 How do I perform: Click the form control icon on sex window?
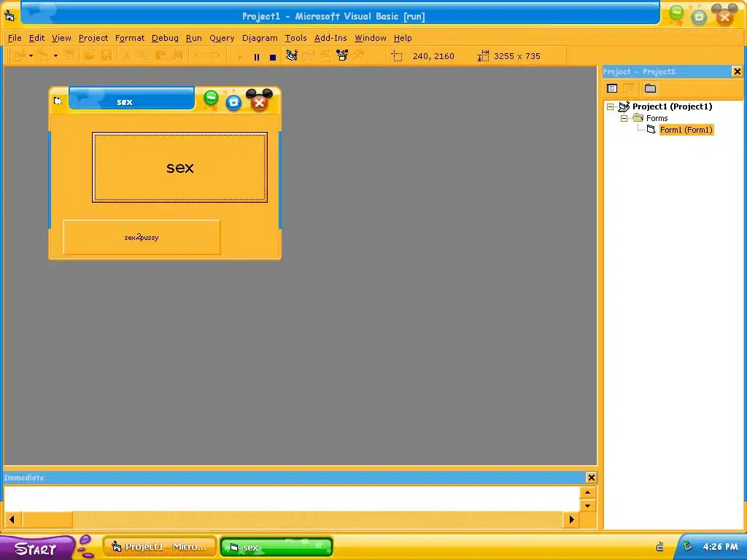coord(58,101)
